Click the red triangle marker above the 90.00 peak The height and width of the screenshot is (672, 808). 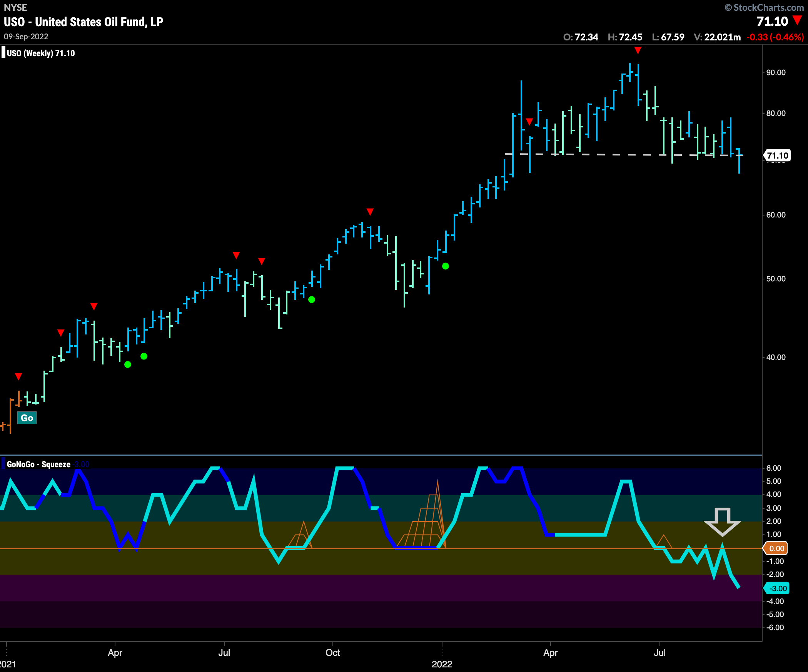[x=638, y=50]
